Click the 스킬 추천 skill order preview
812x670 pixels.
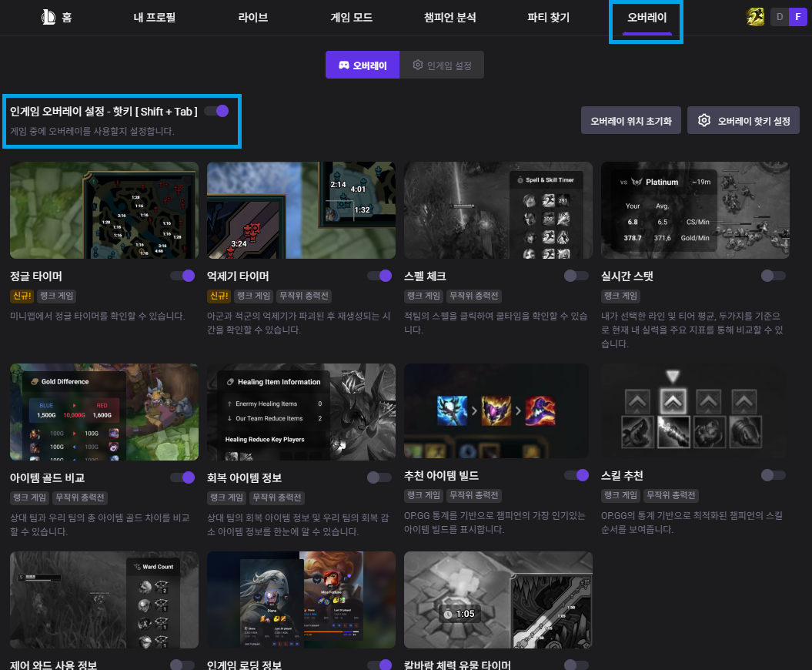coord(693,410)
